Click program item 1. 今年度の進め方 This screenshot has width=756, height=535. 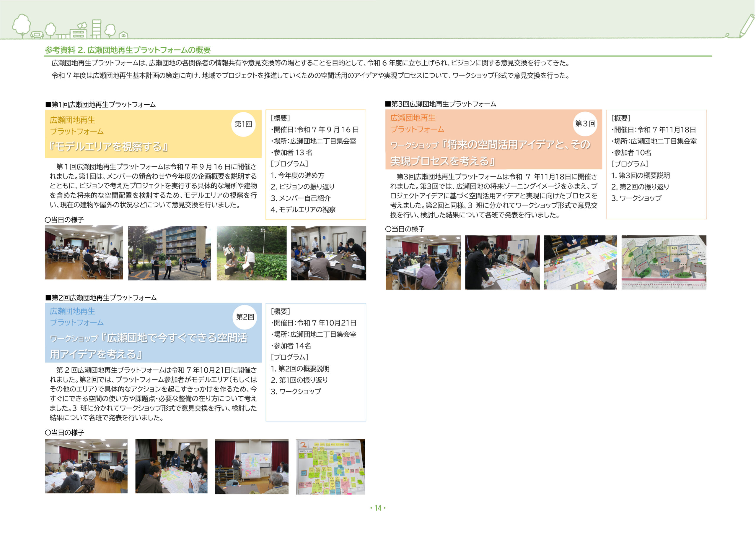(298, 175)
